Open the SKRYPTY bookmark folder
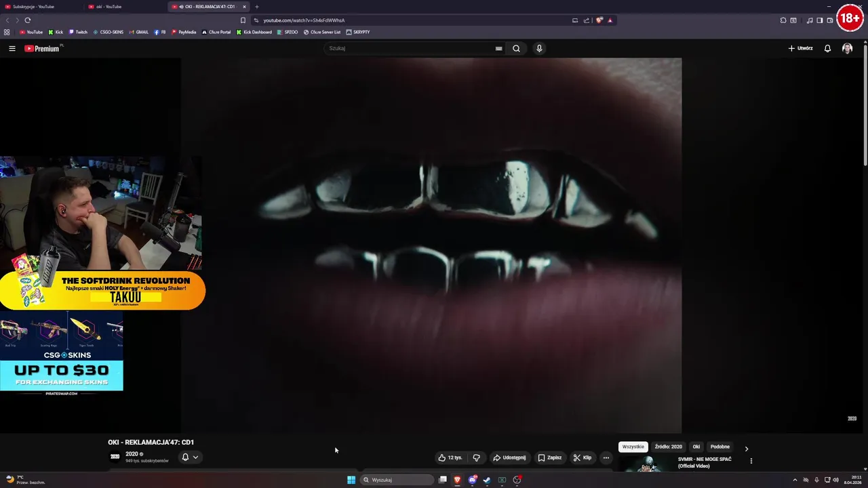The image size is (868, 488). pyautogui.click(x=358, y=32)
